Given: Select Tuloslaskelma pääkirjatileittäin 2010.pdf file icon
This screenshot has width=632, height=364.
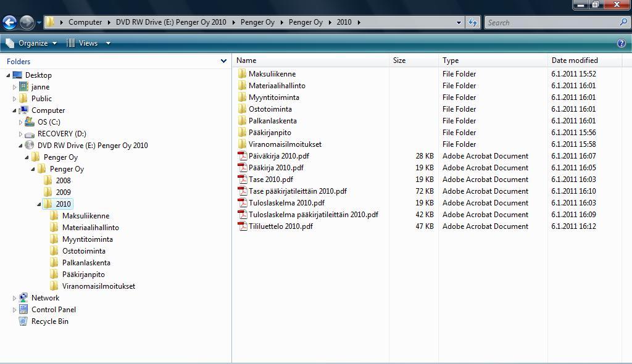Looking at the screenshot, I should pos(242,214).
